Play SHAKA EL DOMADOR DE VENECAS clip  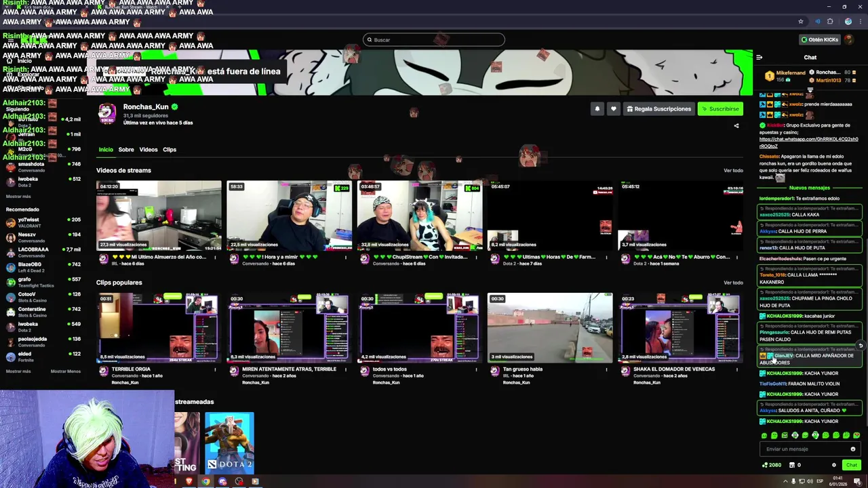coord(680,328)
